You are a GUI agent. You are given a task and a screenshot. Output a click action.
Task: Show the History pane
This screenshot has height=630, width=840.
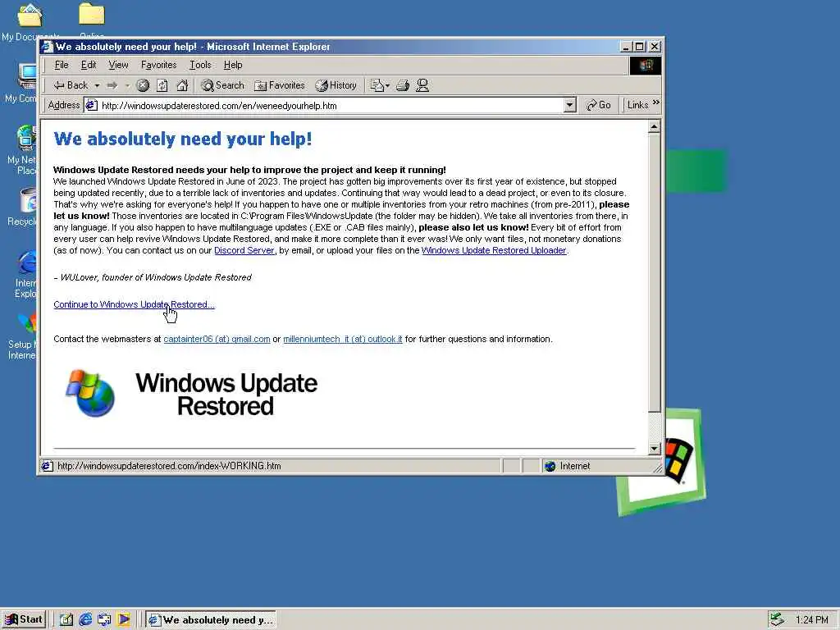336,85
